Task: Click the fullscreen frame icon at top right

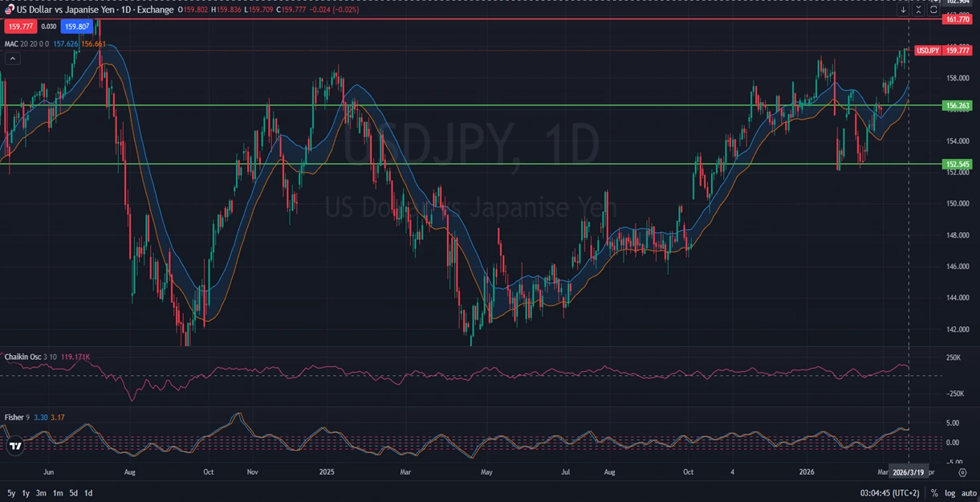Action: click(933, 10)
